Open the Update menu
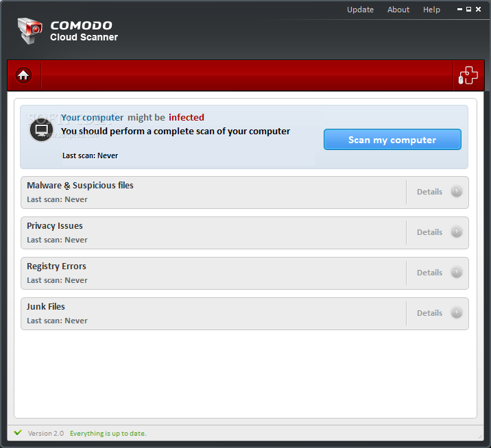This screenshot has height=448, width=491. pos(360,10)
